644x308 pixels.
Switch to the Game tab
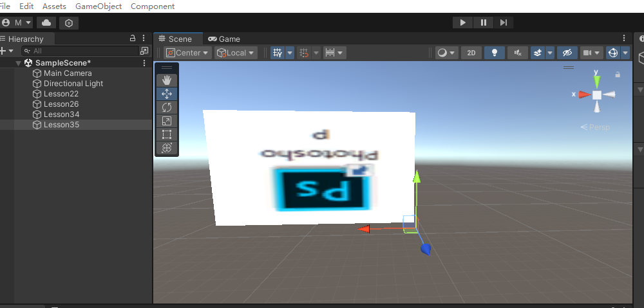(x=224, y=39)
